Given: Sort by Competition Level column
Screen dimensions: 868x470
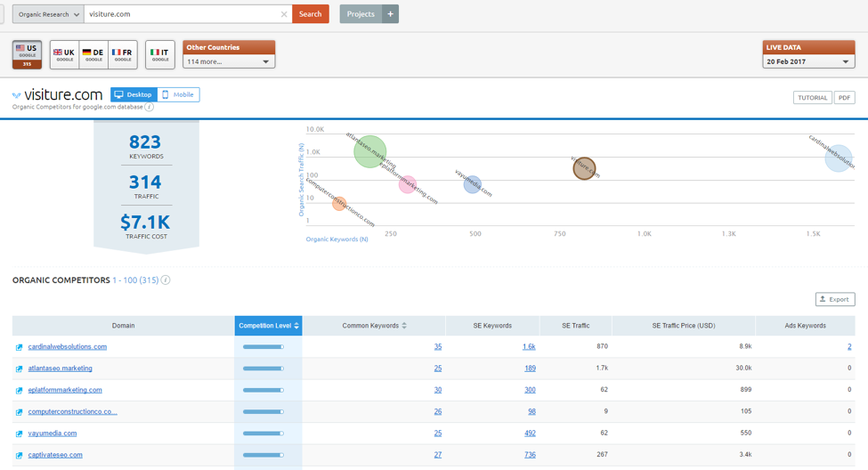Looking at the screenshot, I should coord(269,326).
